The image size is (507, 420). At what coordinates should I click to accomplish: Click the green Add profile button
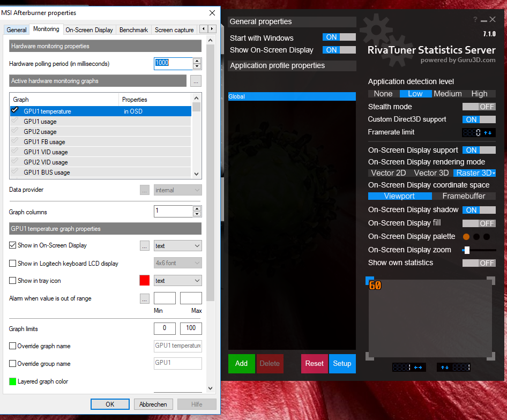(x=242, y=363)
